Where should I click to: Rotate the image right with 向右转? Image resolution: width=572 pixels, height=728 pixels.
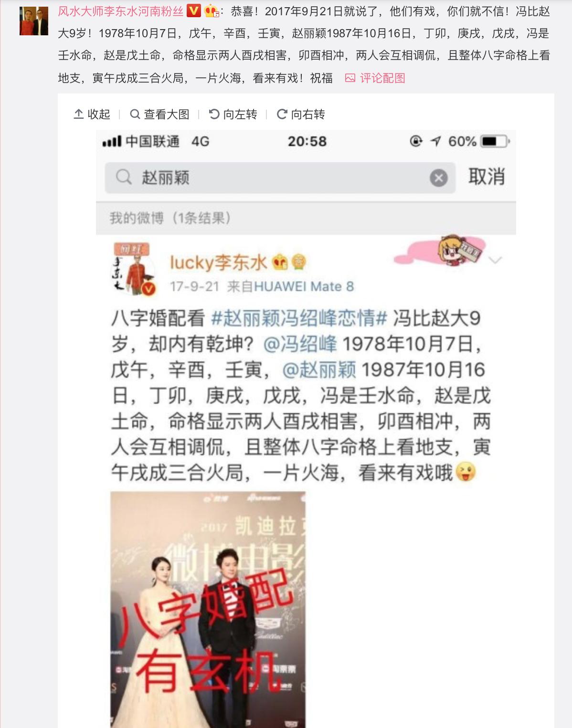point(301,114)
